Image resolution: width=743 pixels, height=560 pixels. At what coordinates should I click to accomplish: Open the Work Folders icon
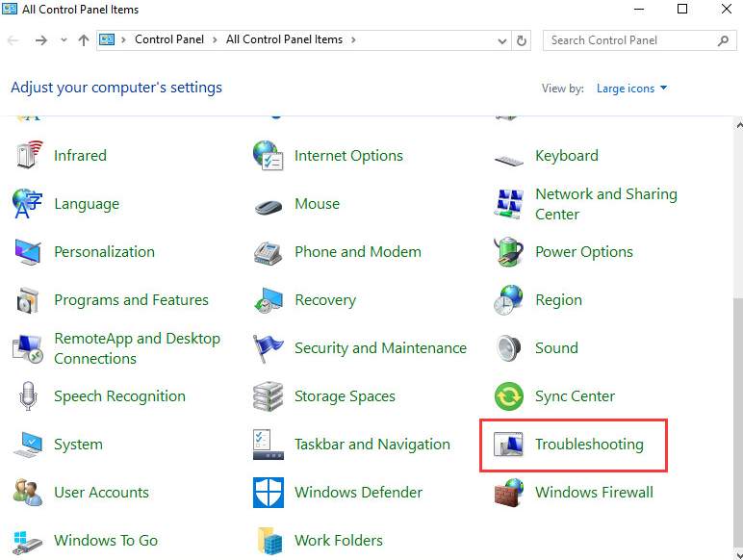click(x=270, y=541)
